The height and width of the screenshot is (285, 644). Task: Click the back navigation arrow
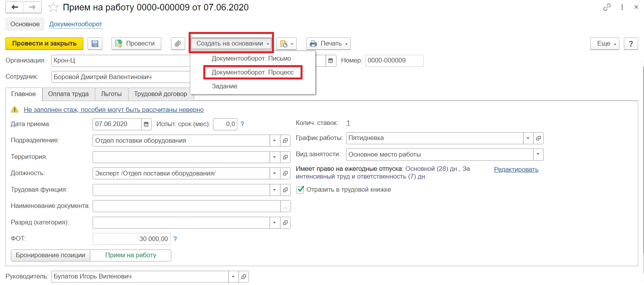15,7
